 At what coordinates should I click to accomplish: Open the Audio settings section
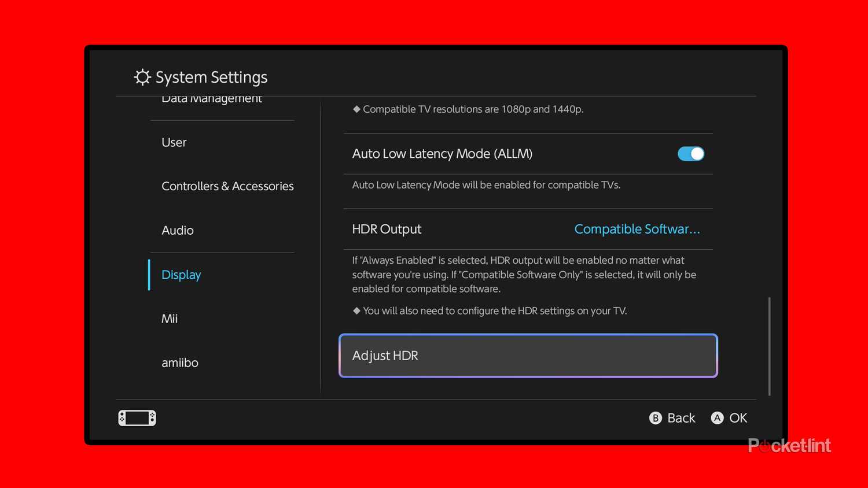pyautogui.click(x=178, y=230)
